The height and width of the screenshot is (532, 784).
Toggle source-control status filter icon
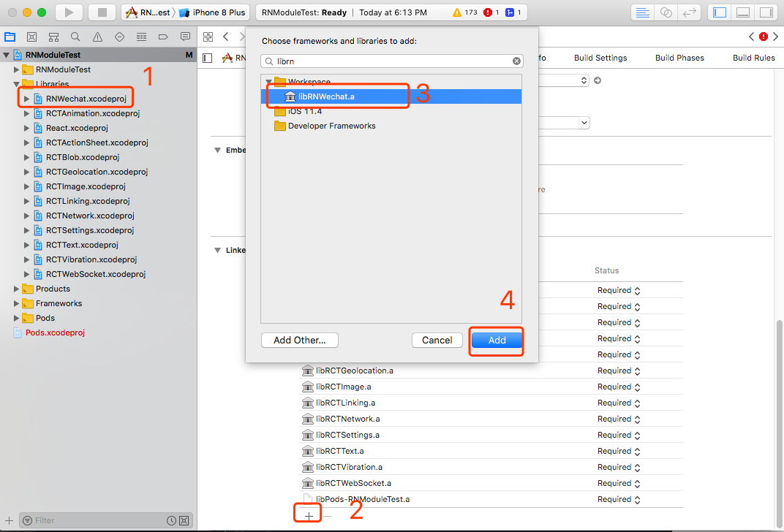point(184,520)
